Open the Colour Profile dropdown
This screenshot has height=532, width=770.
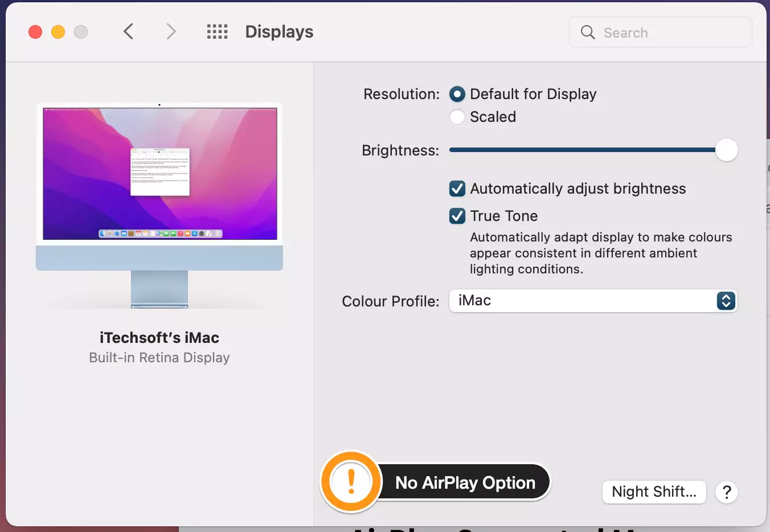pyautogui.click(x=593, y=301)
